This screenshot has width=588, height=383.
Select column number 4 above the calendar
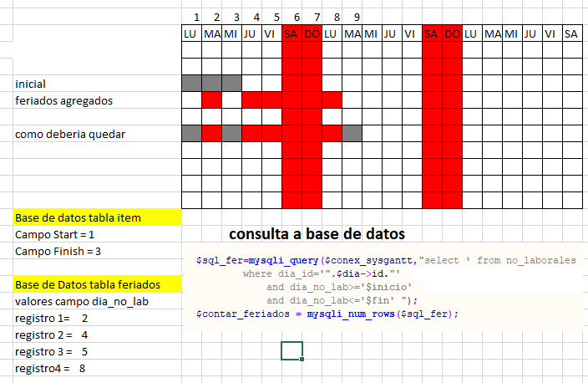point(252,17)
